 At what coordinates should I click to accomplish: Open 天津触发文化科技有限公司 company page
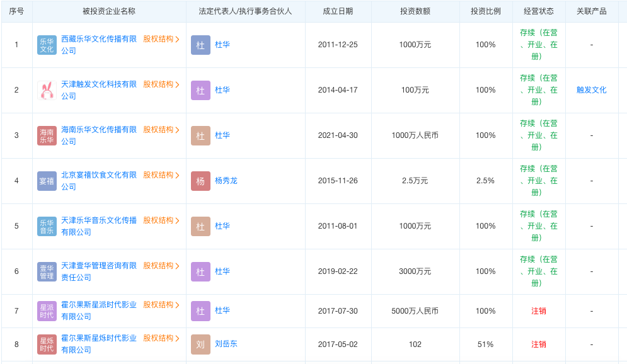[x=99, y=90]
